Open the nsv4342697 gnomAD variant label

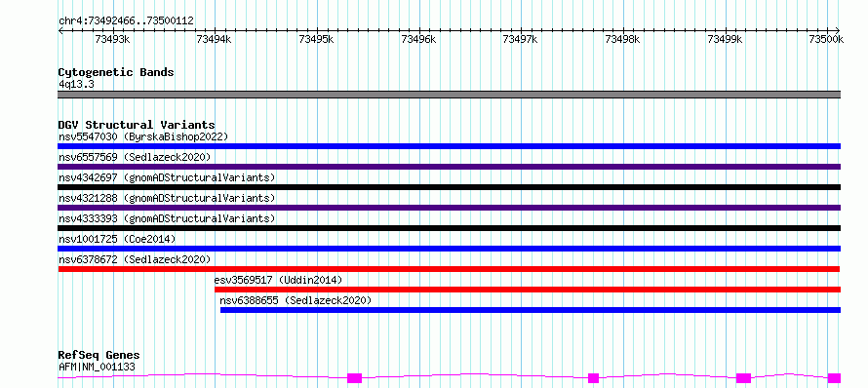tap(167, 177)
